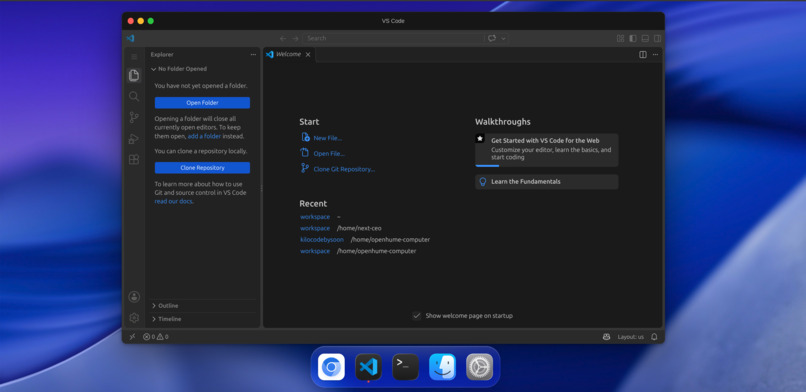The image size is (806, 392).
Task: Open the Extensions view
Action: [x=134, y=160]
